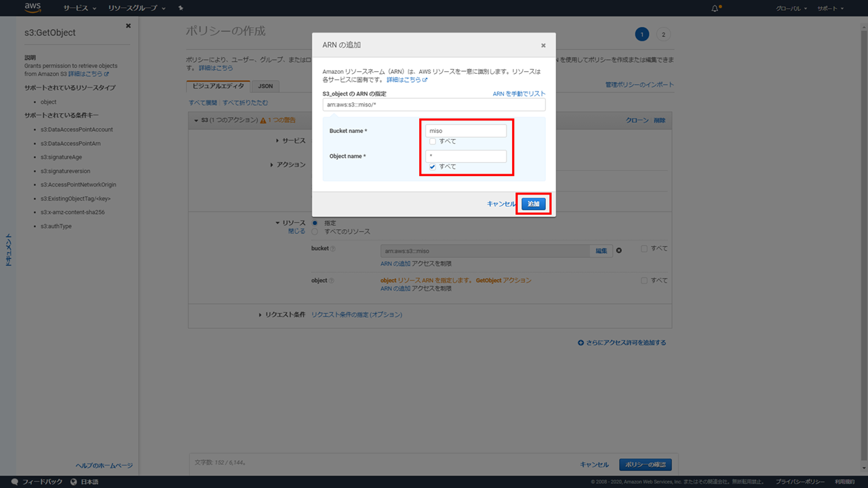This screenshot has height=488, width=868.
Task: Click the pin shortcut icon in navbar
Action: point(180,8)
